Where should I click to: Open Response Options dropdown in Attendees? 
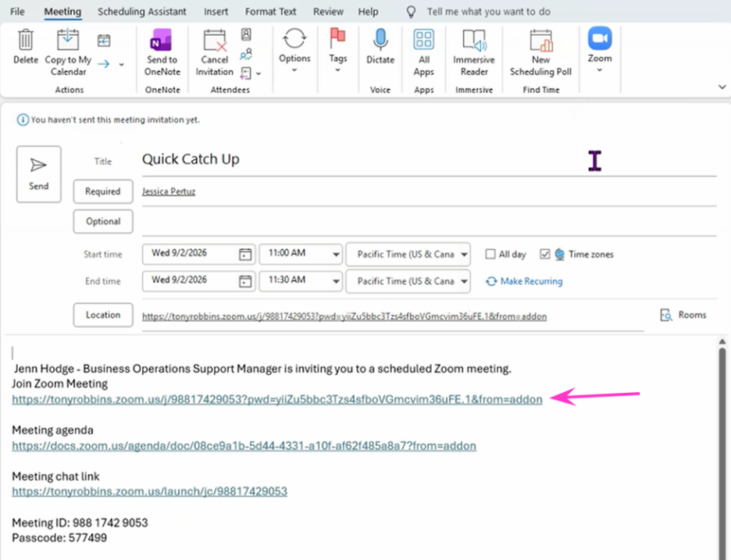pyautogui.click(x=251, y=73)
